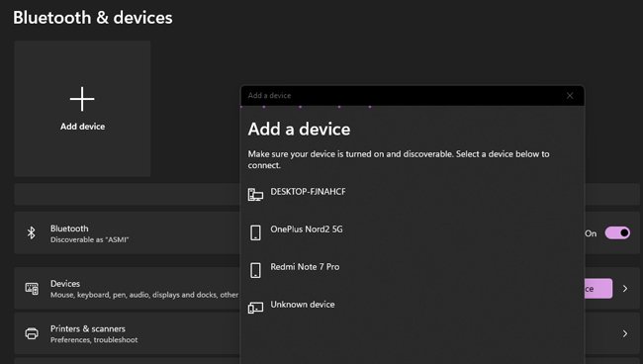Click the partially hidden purple Add device button
This screenshot has width=643, height=364.
pos(598,289)
